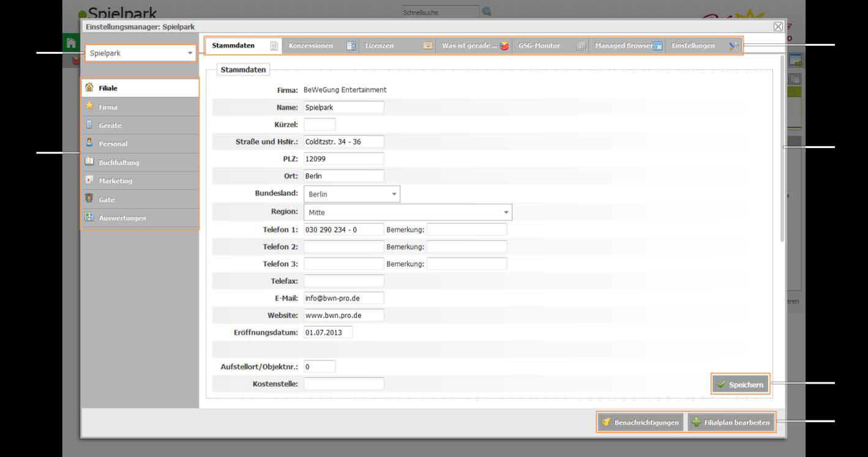Click the Ort field containing Berlin
This screenshot has width=868, height=457.
coord(343,176)
